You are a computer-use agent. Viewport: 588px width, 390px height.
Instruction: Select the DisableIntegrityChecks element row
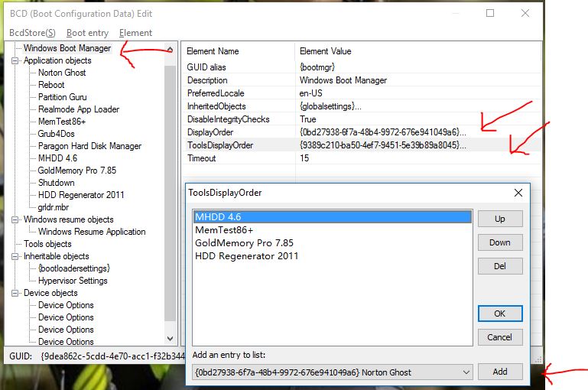362,119
